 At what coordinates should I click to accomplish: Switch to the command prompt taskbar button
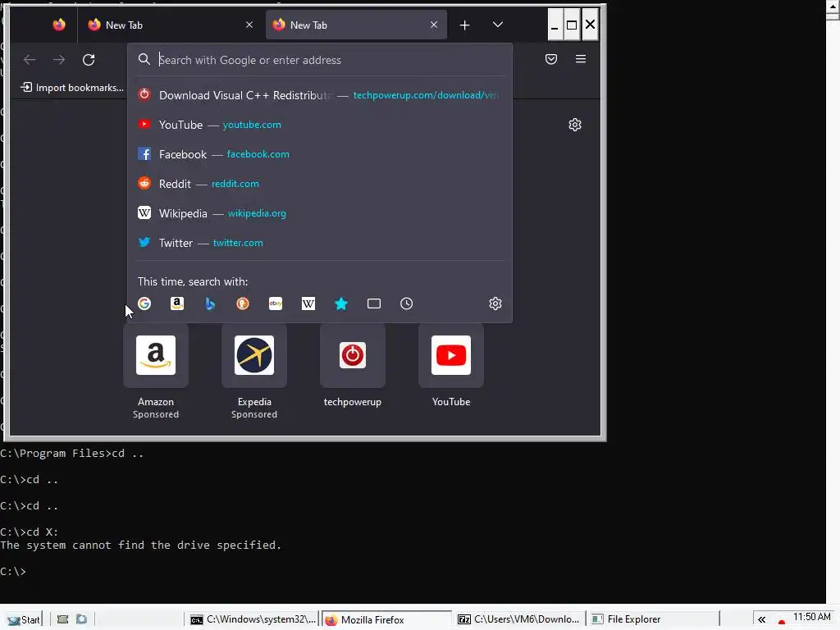[x=253, y=619]
